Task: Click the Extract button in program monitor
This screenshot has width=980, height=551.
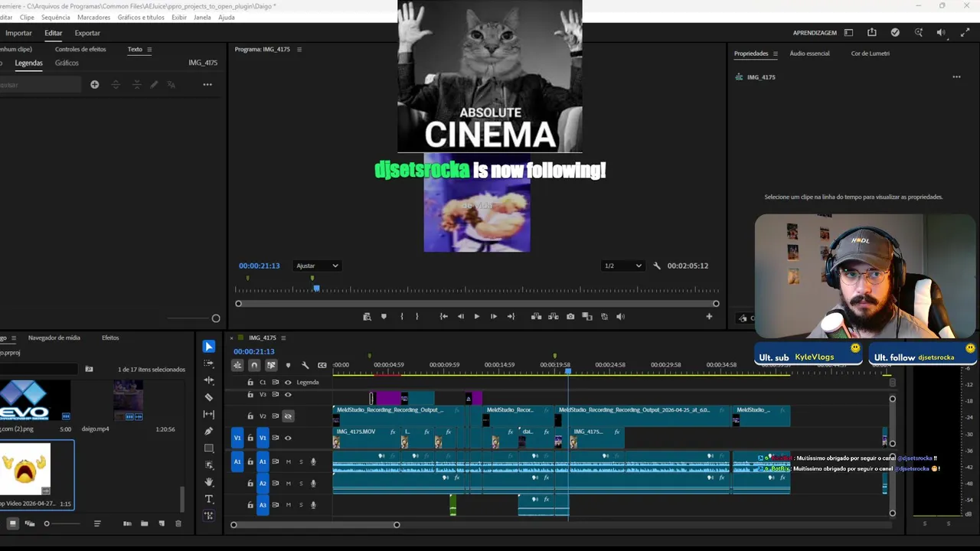Action: pyautogui.click(x=553, y=317)
